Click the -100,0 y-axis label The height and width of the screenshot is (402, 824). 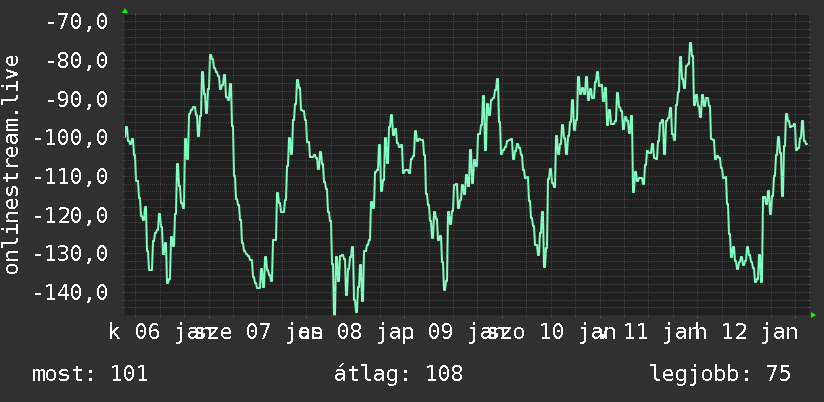(71, 138)
